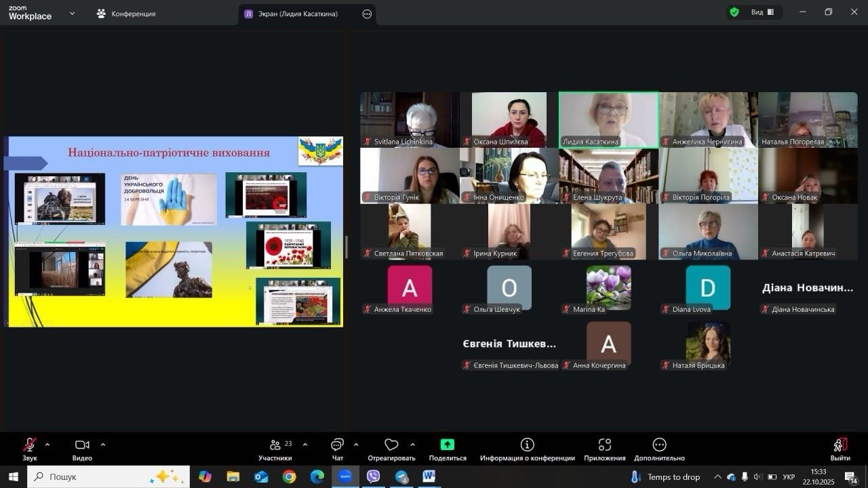This screenshot has height=488, width=868.
Task: Expand the audio options arrow beside Звук
Action: pos(47,445)
